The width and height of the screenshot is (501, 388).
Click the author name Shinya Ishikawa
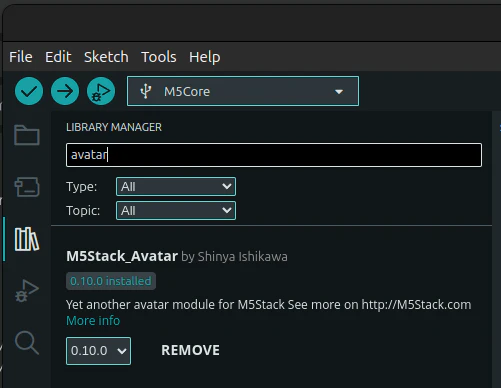click(243, 257)
